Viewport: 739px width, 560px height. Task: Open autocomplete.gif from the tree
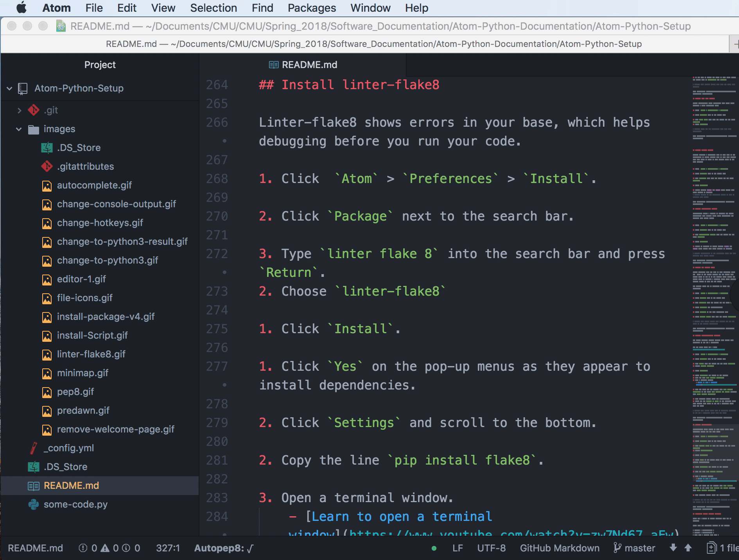click(x=94, y=185)
